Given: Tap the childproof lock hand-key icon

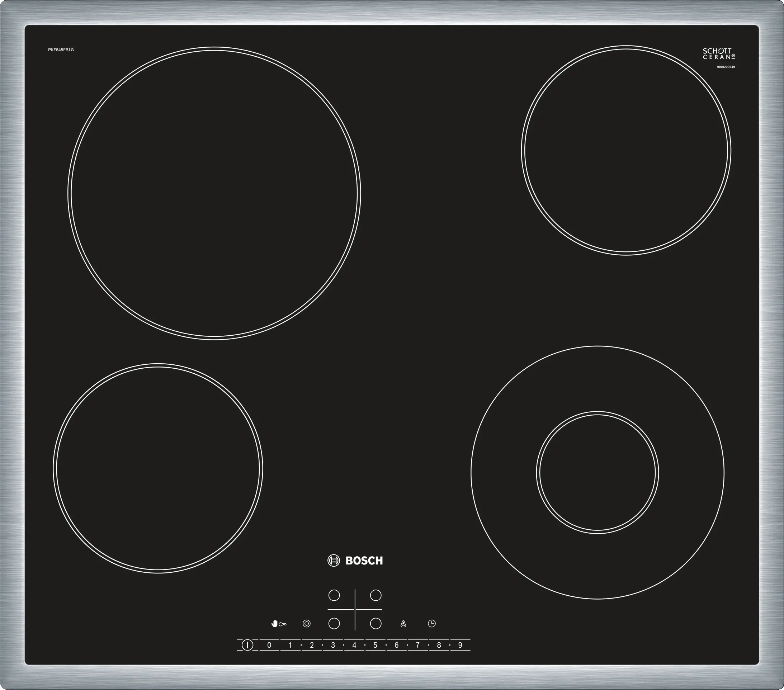Looking at the screenshot, I should click(279, 624).
